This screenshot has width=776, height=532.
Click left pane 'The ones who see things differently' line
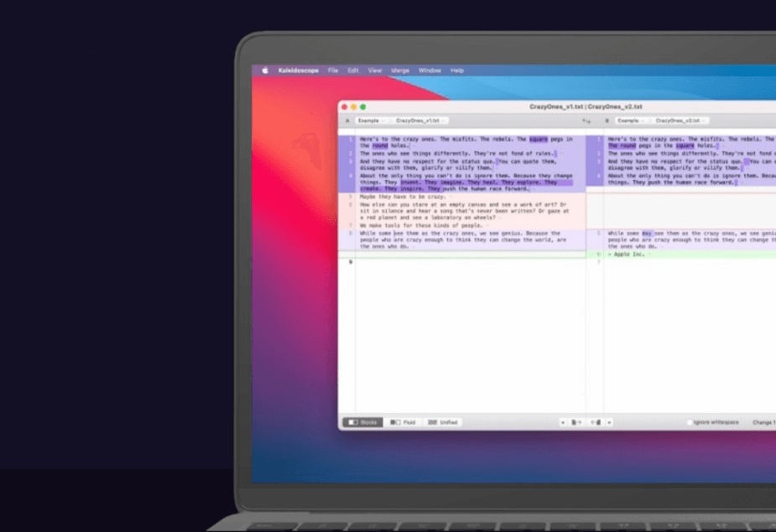coord(456,154)
